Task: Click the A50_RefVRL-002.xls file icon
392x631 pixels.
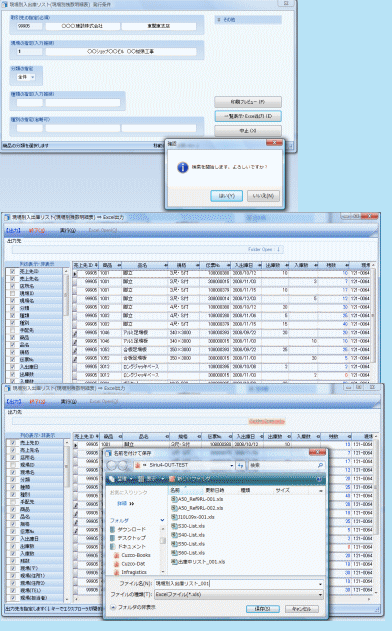Action: (174, 508)
